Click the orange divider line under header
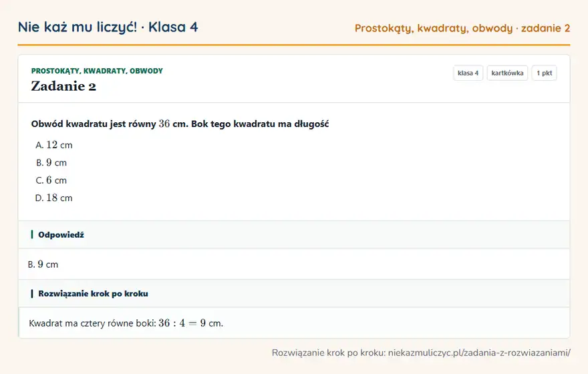Image resolution: width=588 pixels, height=374 pixels. click(x=294, y=45)
